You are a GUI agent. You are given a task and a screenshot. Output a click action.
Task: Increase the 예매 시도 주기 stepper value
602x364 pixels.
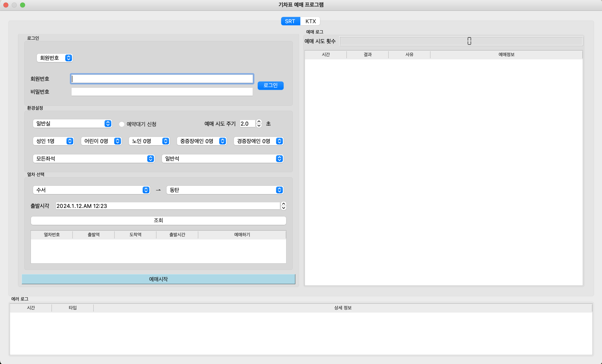pos(259,122)
